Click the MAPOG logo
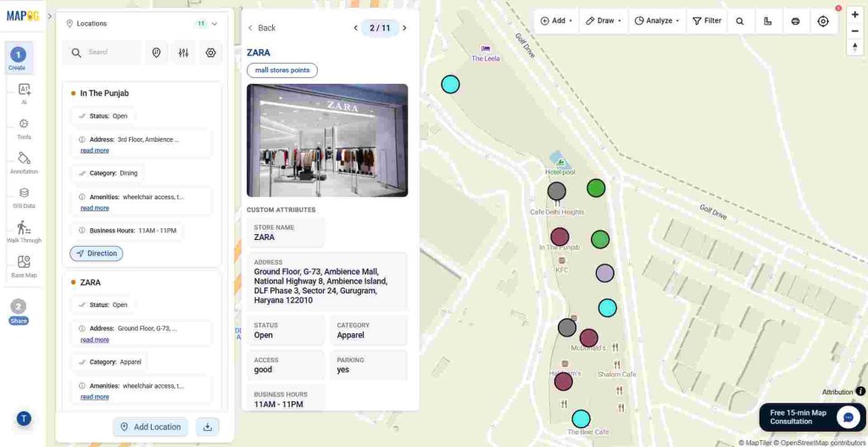The image size is (868, 447). (23, 16)
